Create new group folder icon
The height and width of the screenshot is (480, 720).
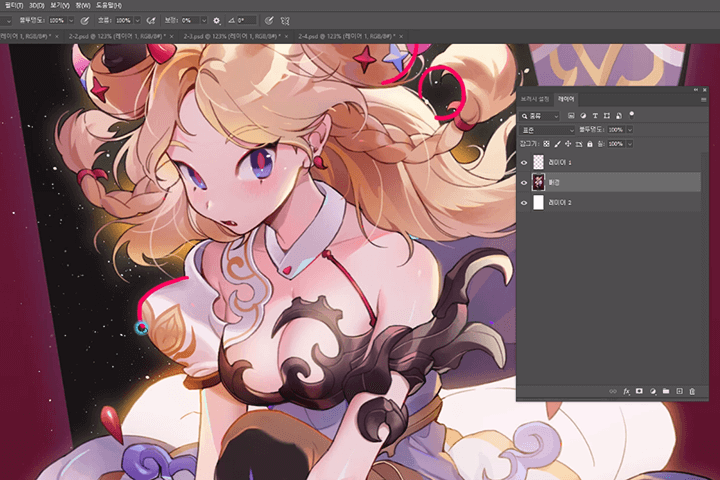point(666,391)
